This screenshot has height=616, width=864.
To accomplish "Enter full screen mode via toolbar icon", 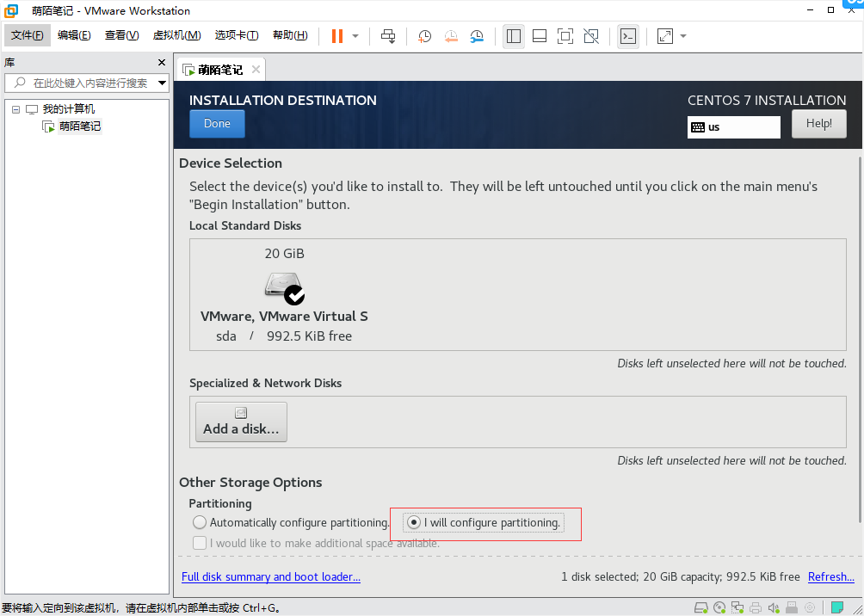I will pos(565,36).
